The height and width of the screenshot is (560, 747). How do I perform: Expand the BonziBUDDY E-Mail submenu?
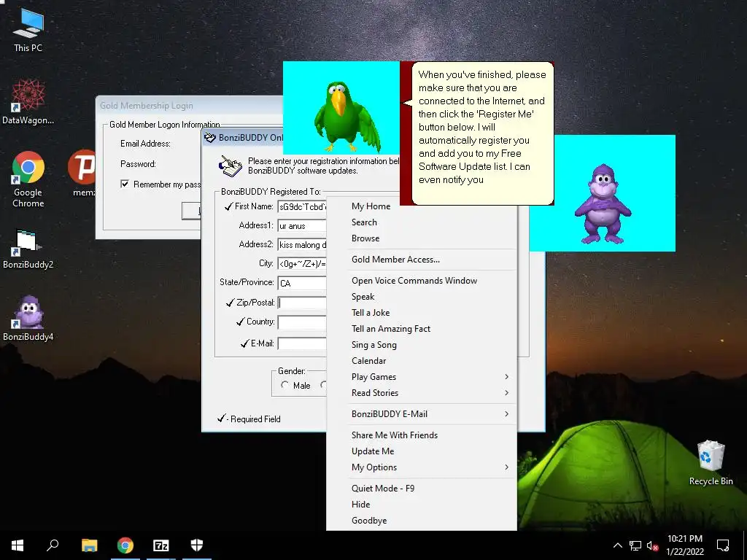tap(422, 414)
